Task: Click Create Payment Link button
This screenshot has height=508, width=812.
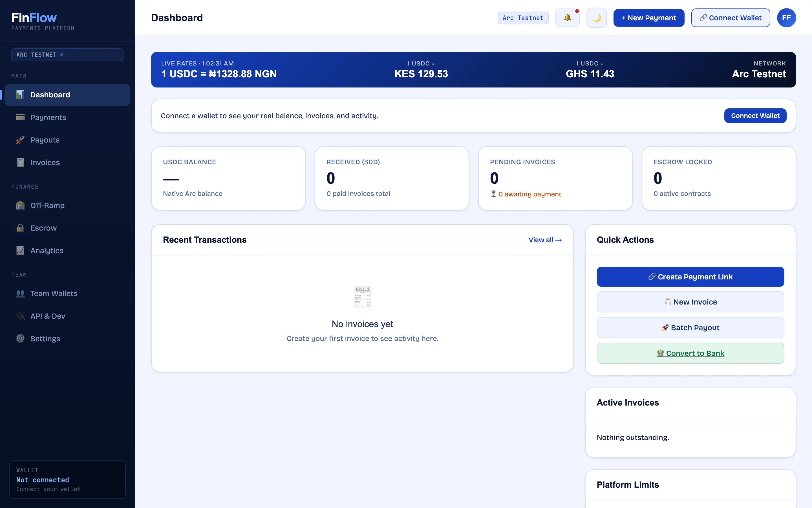Action: 690,277
